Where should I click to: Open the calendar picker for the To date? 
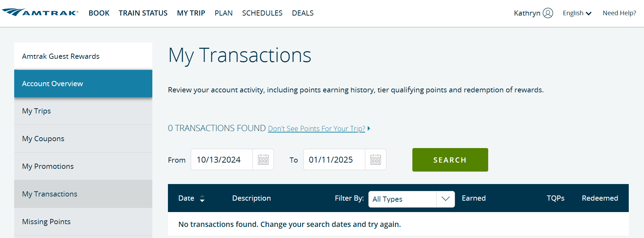pos(376,159)
